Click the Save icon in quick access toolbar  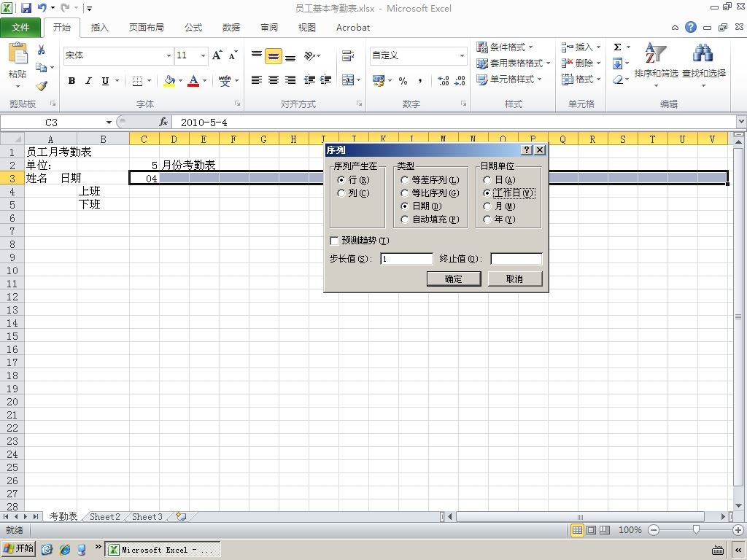(x=26, y=7)
